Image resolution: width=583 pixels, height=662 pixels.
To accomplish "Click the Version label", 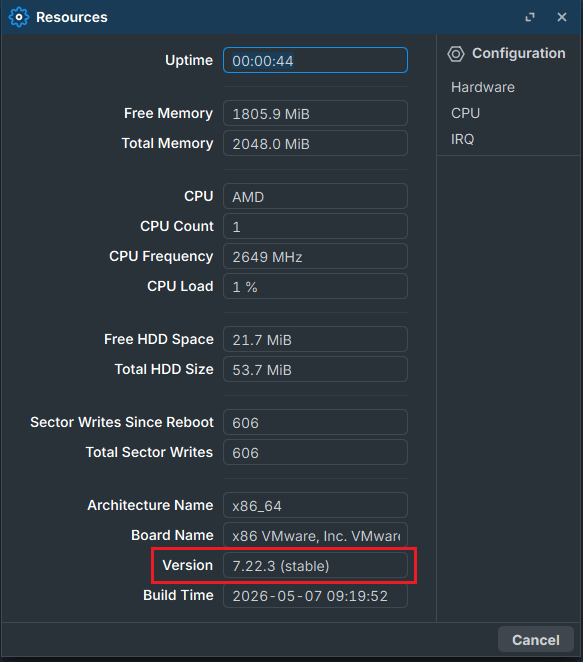I will click(x=188, y=565).
